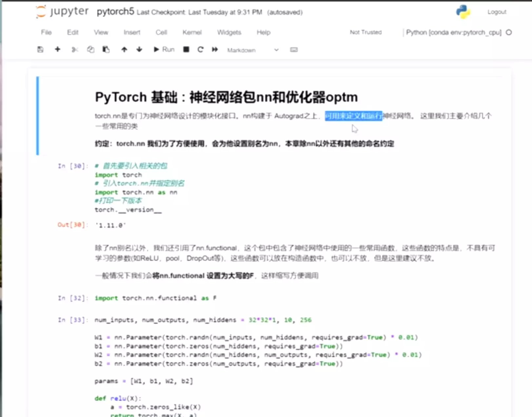Click the In [30] cell prompt
The width and height of the screenshot is (532, 417).
[x=73, y=166]
